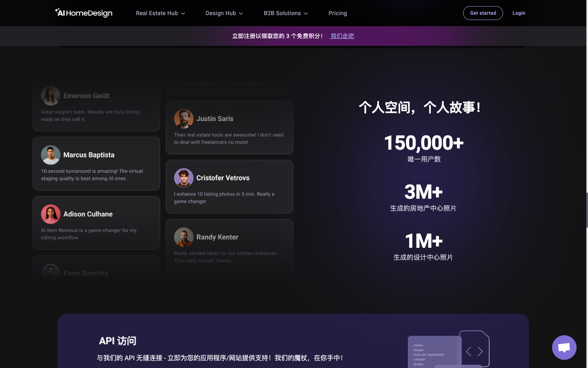This screenshot has height=368, width=588.
Task: Click the Adison Culhane name
Action: (x=88, y=214)
